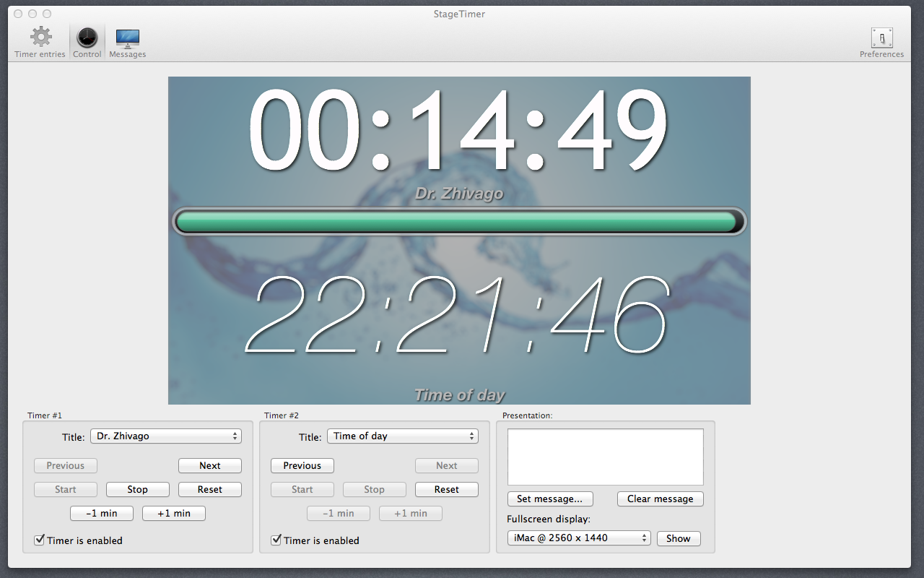Open Timer #1 Title dropdown Dr. Zhivago
The width and height of the screenshot is (924, 578).
[166, 436]
